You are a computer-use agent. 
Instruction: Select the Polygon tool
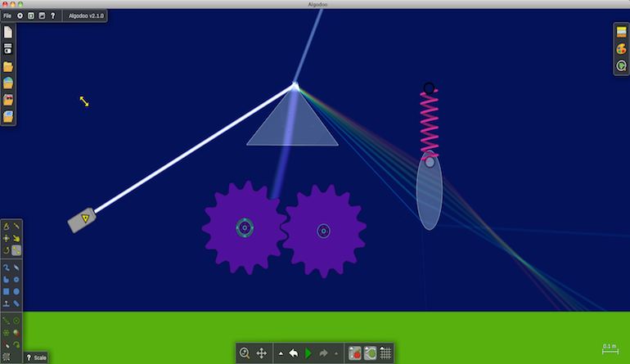(6, 279)
